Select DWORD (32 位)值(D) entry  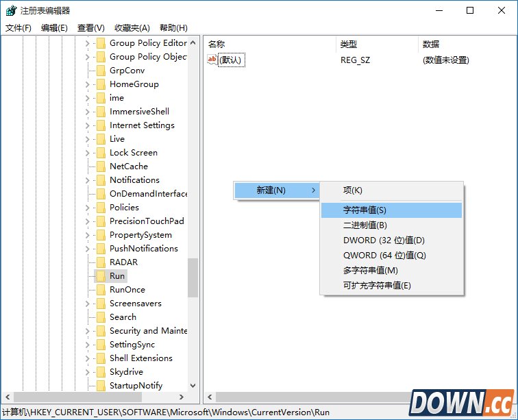click(391, 240)
